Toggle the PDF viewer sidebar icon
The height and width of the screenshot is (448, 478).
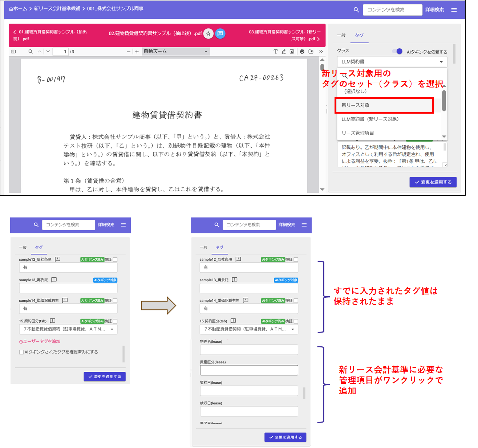[x=13, y=52]
